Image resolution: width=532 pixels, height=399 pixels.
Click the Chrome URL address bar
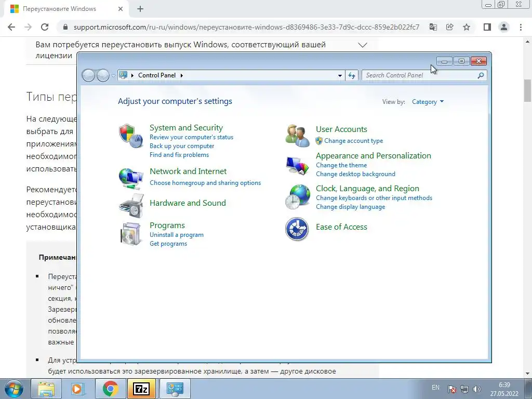coord(246,27)
